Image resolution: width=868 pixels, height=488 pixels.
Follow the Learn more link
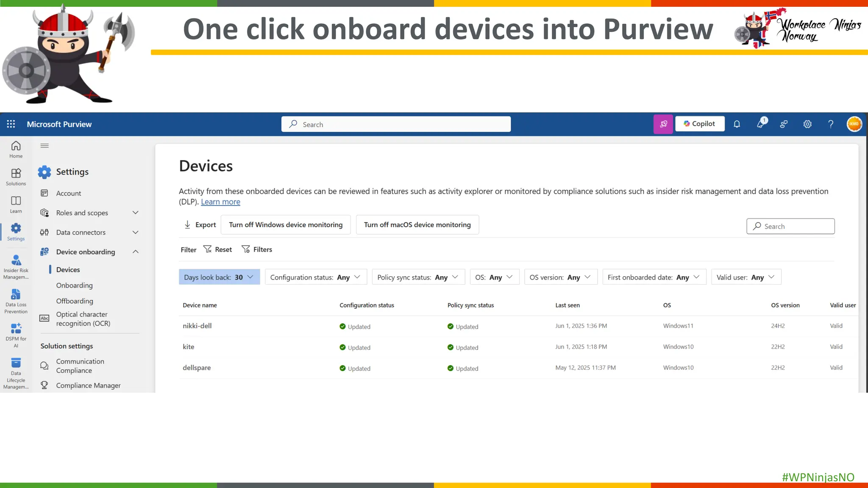coord(220,202)
